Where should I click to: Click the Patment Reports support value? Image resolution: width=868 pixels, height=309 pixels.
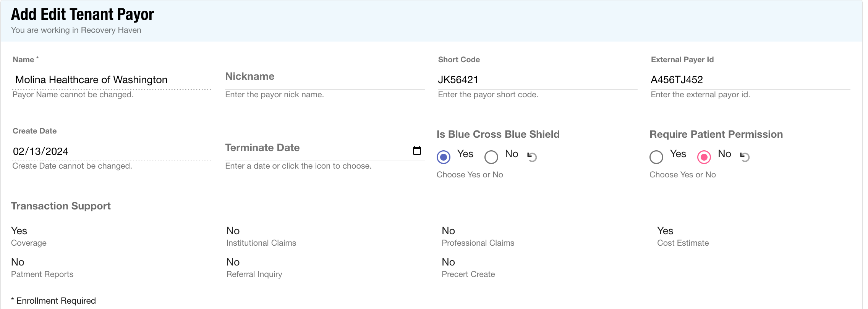(x=18, y=262)
